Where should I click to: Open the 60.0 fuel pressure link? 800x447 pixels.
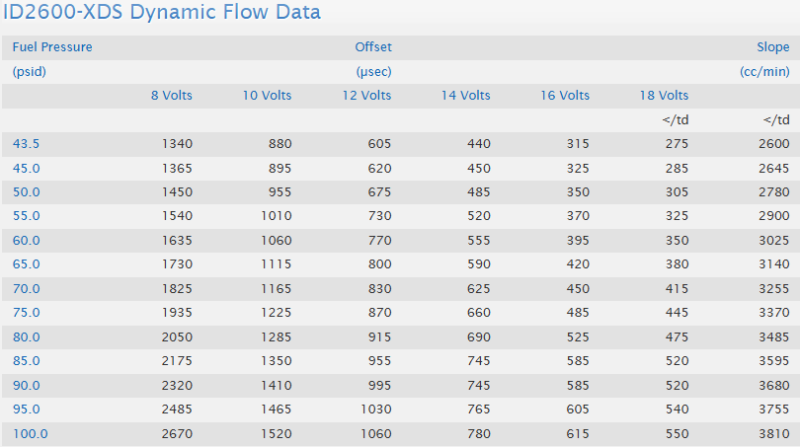coord(26,240)
